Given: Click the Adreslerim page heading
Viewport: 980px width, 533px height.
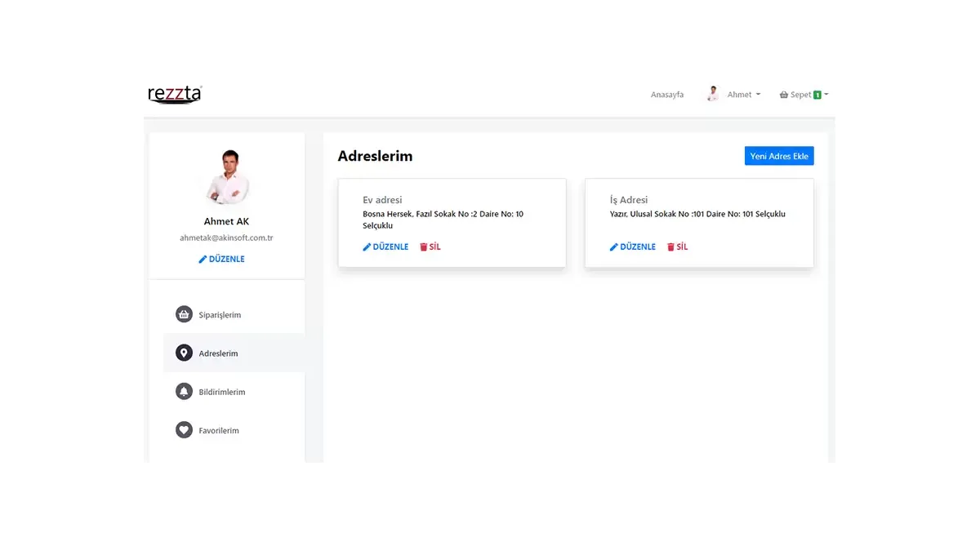Looking at the screenshot, I should point(375,156).
